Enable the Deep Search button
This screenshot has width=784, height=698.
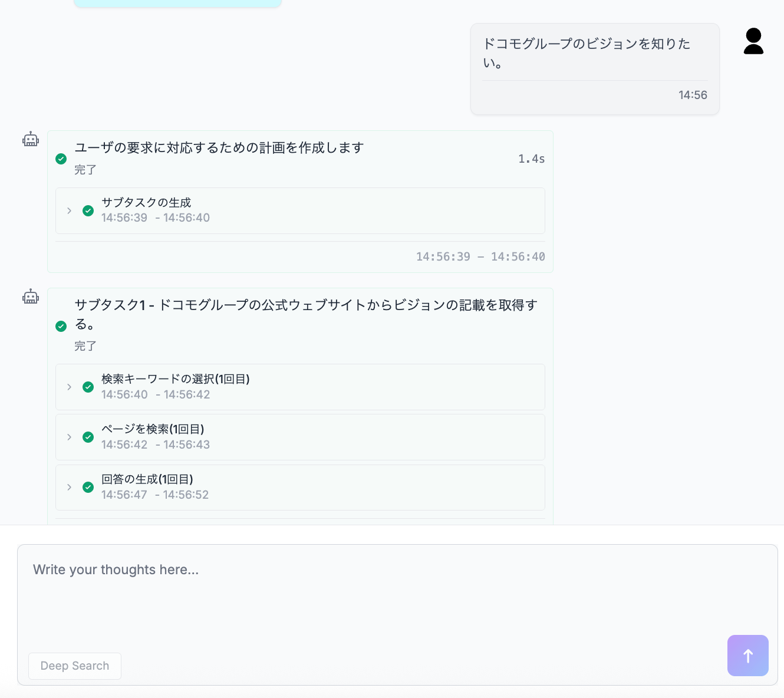pos(75,666)
